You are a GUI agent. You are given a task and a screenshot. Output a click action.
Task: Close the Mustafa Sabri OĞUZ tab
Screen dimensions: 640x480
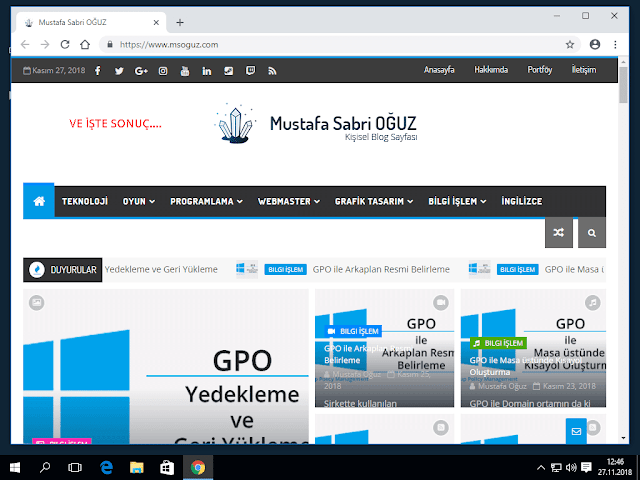coord(156,22)
